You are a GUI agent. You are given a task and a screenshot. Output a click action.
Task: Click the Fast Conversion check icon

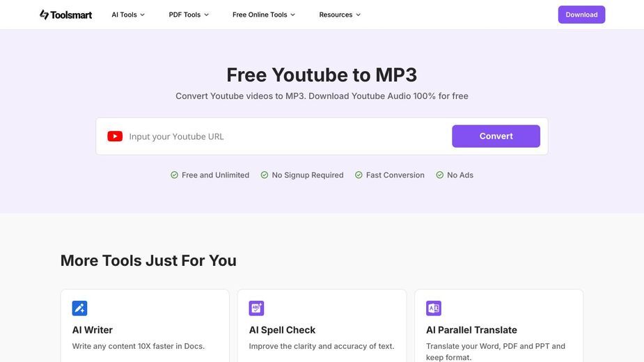coord(359,175)
